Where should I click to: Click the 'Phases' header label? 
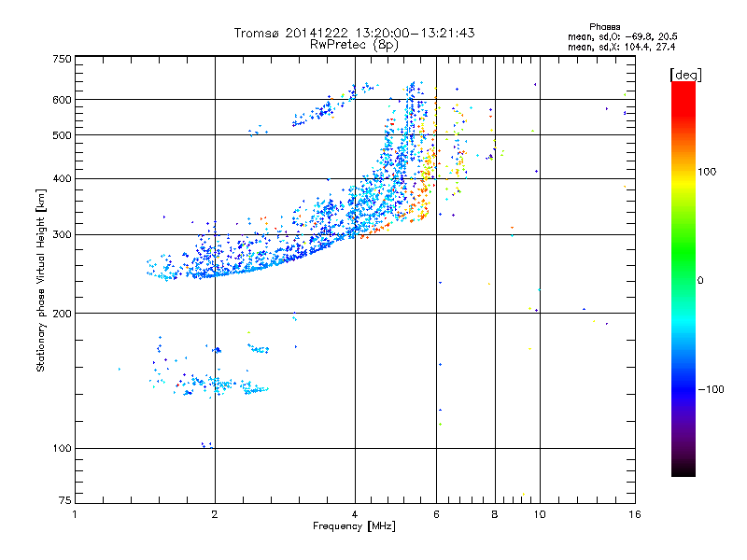(x=604, y=27)
